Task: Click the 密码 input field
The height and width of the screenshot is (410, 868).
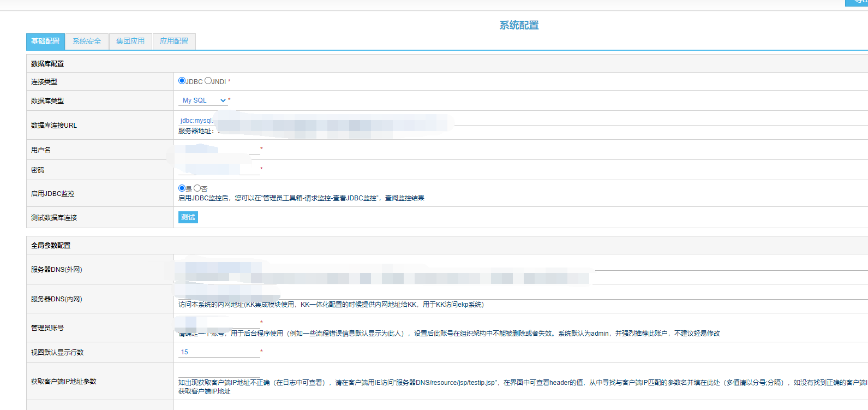Action: tap(219, 170)
